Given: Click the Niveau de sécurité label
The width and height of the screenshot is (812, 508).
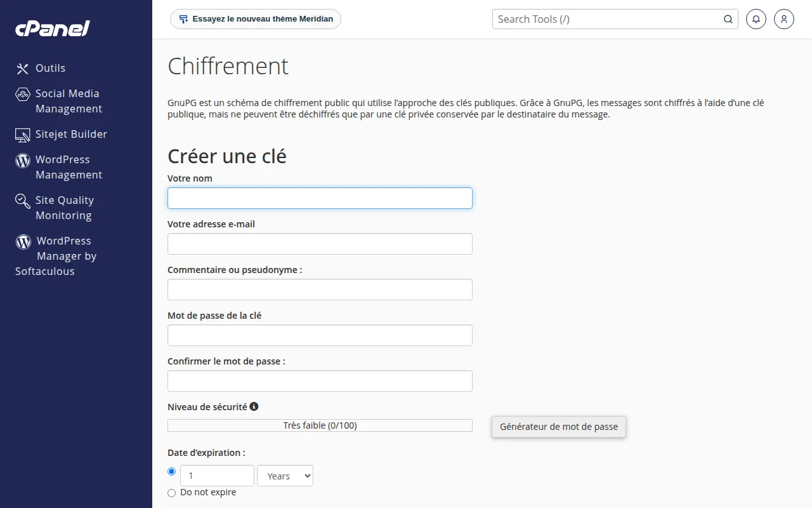Looking at the screenshot, I should click(x=207, y=407).
